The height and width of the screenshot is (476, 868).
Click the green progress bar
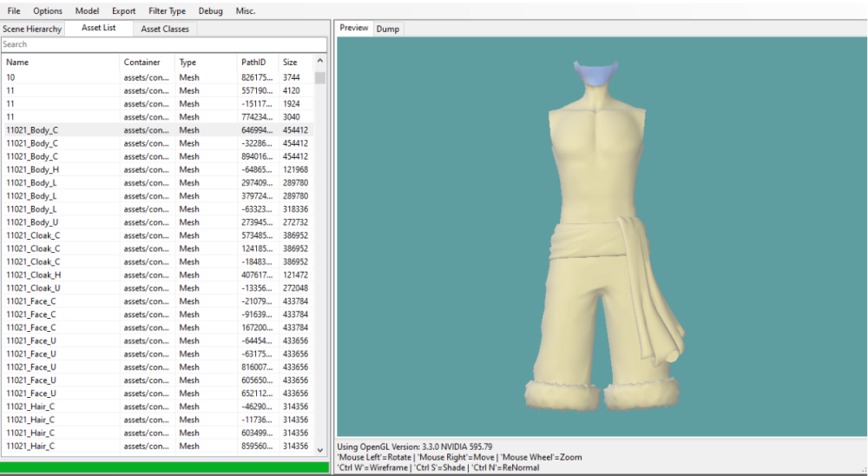pos(164,467)
